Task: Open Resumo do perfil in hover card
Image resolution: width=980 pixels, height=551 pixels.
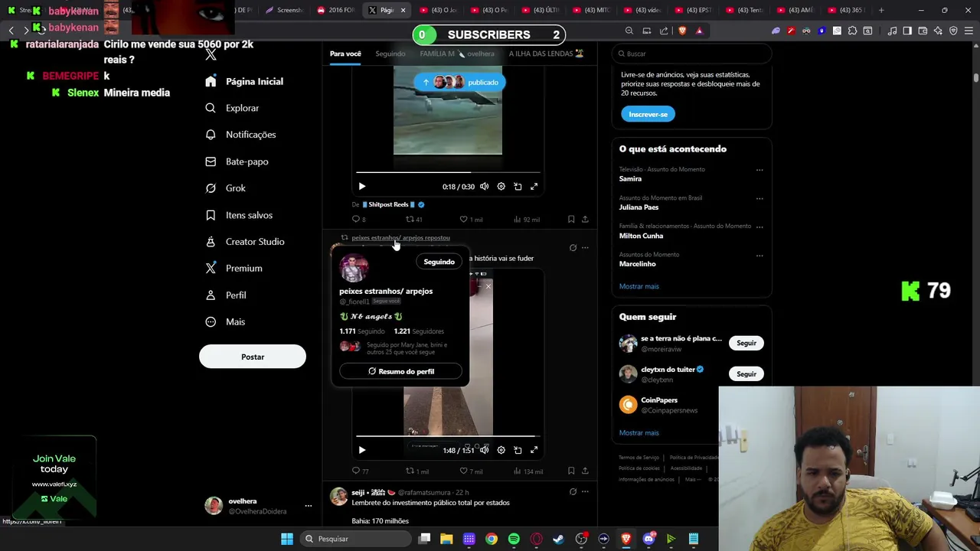Action: pos(400,371)
